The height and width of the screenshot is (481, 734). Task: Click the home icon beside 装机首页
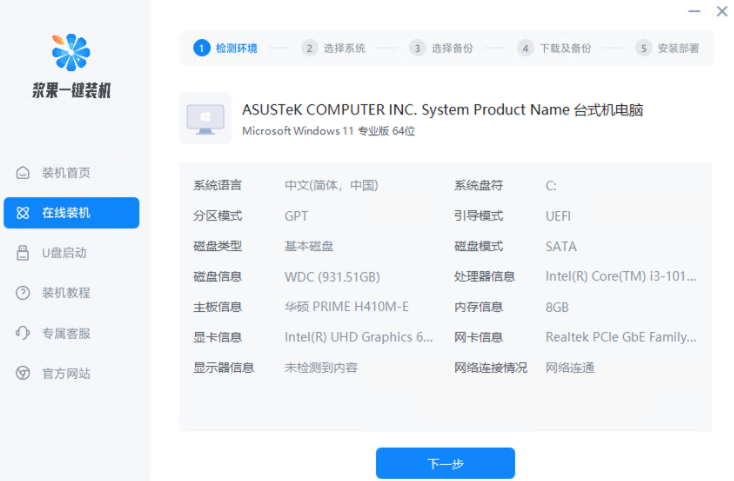click(x=22, y=173)
